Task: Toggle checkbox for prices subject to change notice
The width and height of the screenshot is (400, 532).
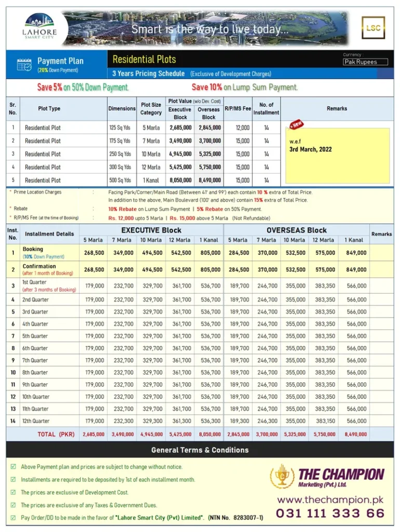Action: click(x=13, y=467)
